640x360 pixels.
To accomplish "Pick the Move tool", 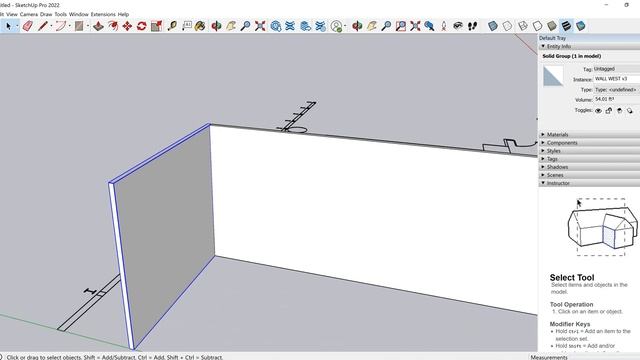I will coord(127,26).
